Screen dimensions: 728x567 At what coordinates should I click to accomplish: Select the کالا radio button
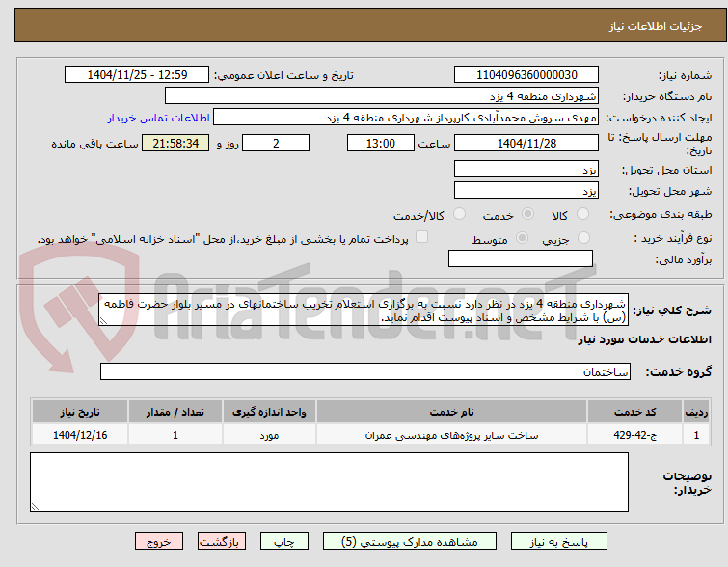click(x=582, y=214)
